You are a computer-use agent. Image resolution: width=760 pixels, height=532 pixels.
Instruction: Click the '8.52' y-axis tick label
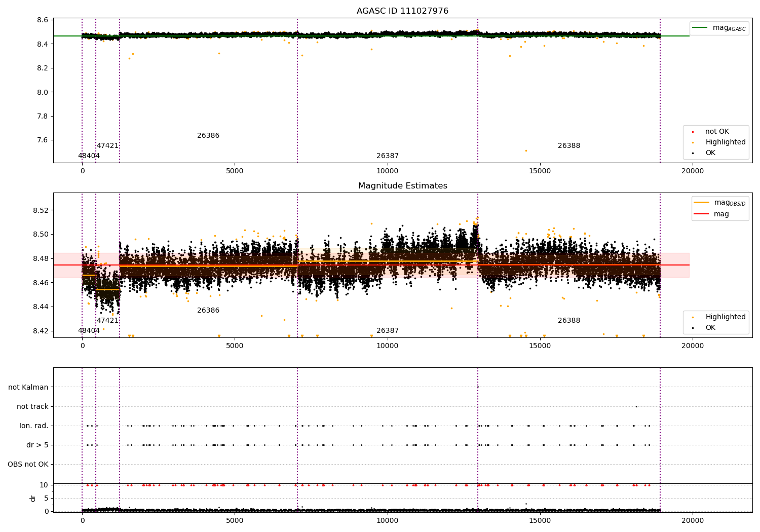click(41, 210)
